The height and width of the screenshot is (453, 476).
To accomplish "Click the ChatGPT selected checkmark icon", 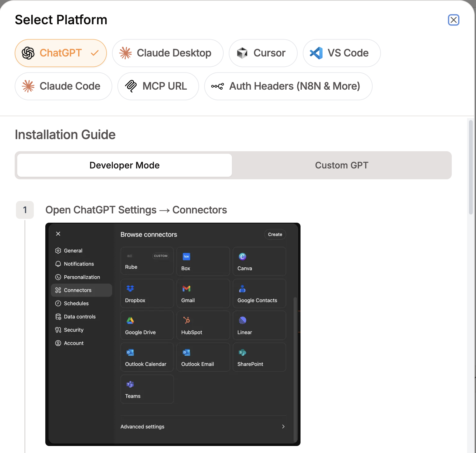I will pyautogui.click(x=94, y=53).
